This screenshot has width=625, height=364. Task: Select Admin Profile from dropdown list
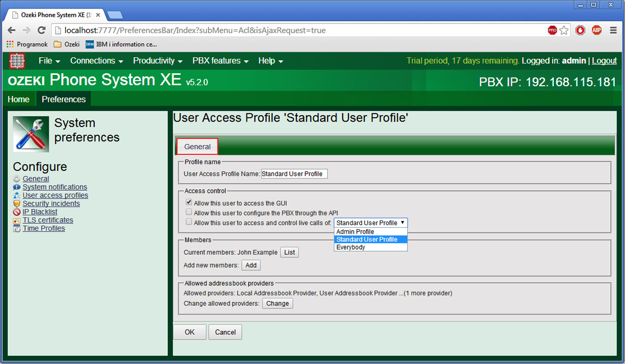371,231
